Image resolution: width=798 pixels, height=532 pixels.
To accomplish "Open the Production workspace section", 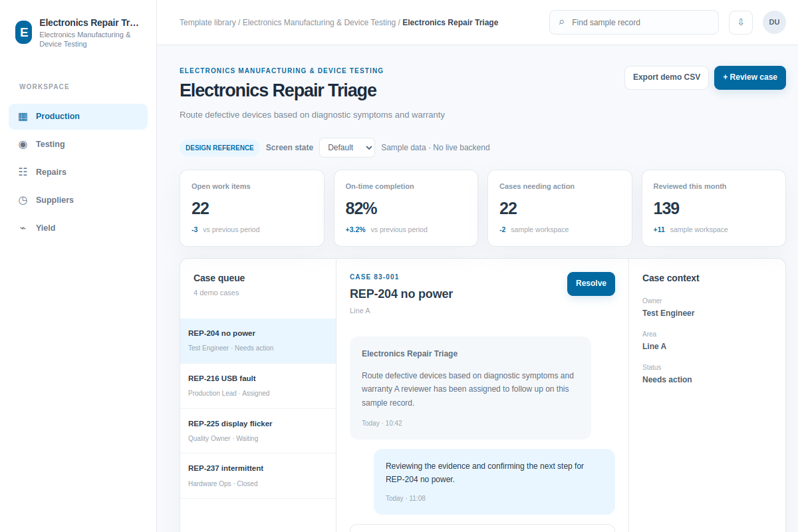I will point(78,116).
